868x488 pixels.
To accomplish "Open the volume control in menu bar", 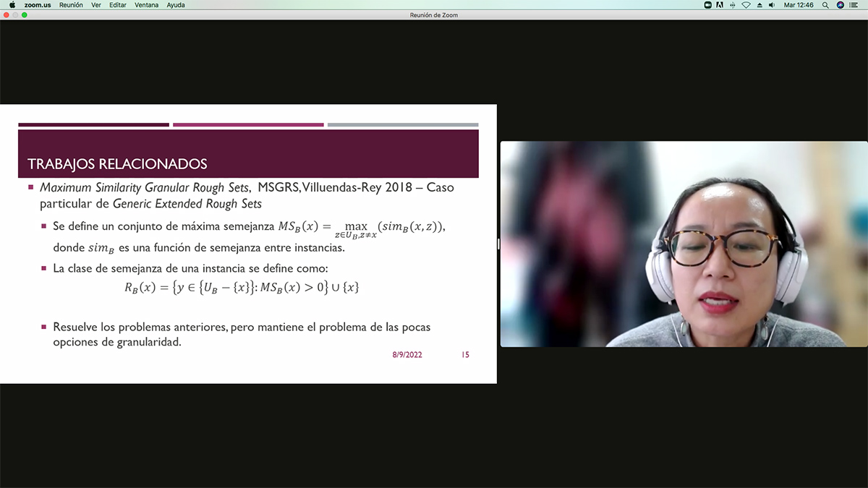I will (x=772, y=4).
